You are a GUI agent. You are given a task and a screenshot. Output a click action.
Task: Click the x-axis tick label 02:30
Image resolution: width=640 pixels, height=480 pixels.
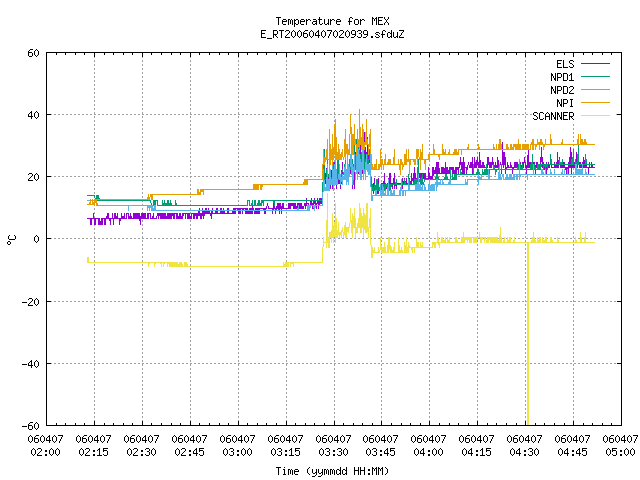pyautogui.click(x=142, y=452)
